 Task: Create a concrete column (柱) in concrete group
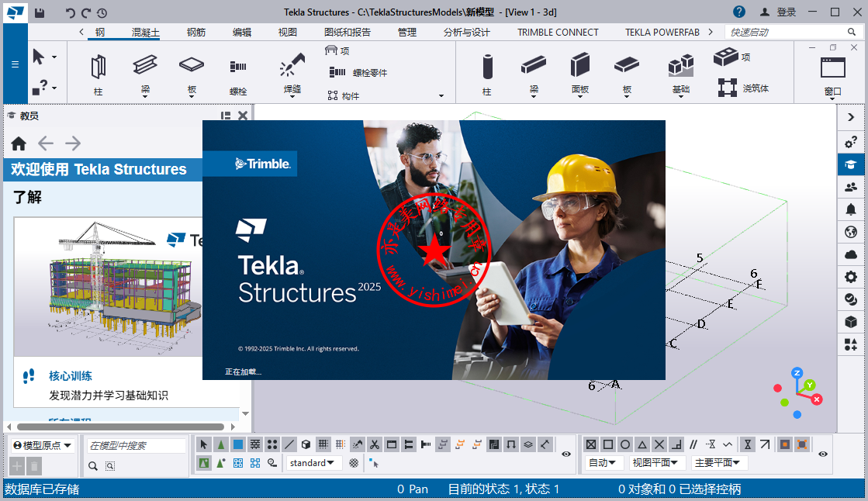pos(487,74)
